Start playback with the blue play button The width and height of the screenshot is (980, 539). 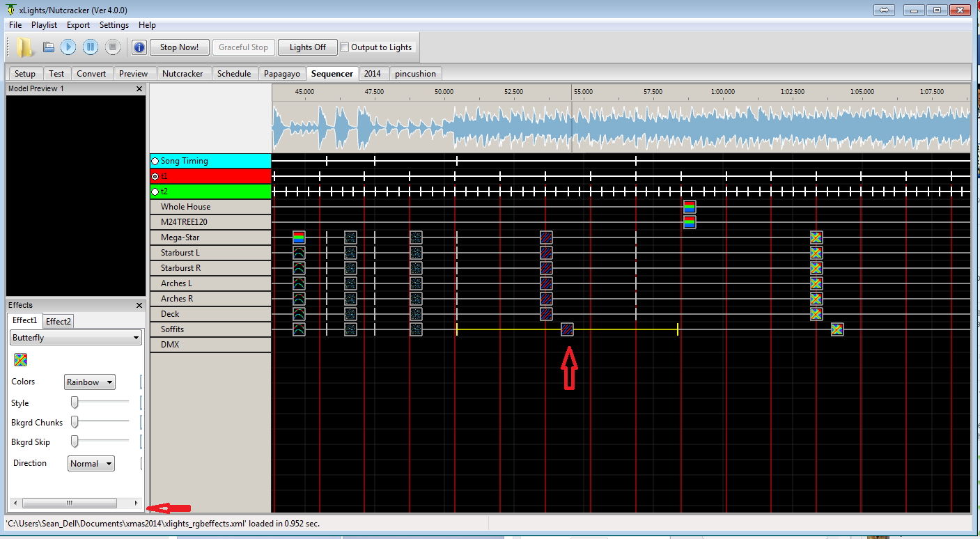tap(68, 47)
